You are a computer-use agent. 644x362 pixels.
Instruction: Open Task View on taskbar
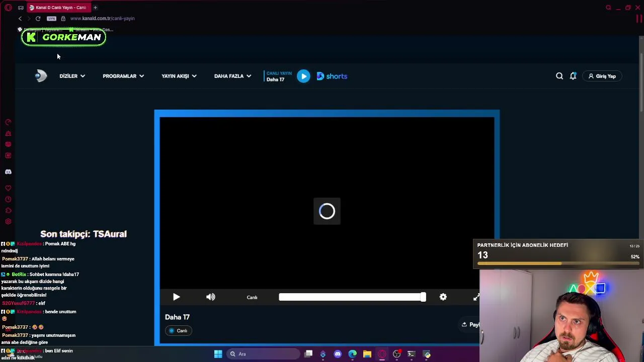point(308,354)
